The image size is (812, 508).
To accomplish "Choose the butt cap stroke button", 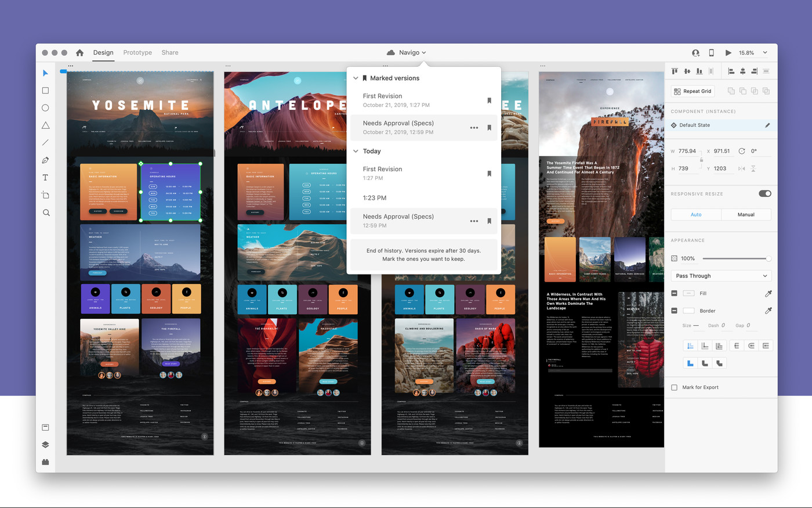I will tap(737, 346).
